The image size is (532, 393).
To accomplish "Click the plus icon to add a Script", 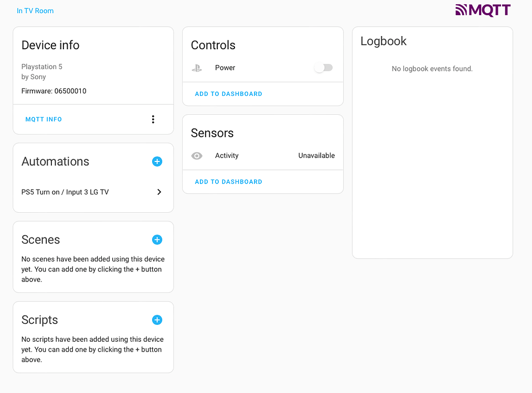I will [x=157, y=320].
